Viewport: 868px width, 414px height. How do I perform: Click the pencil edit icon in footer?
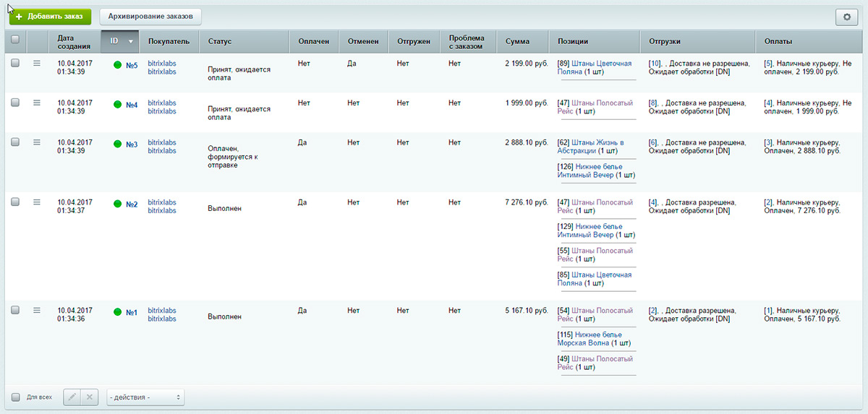pos(72,397)
